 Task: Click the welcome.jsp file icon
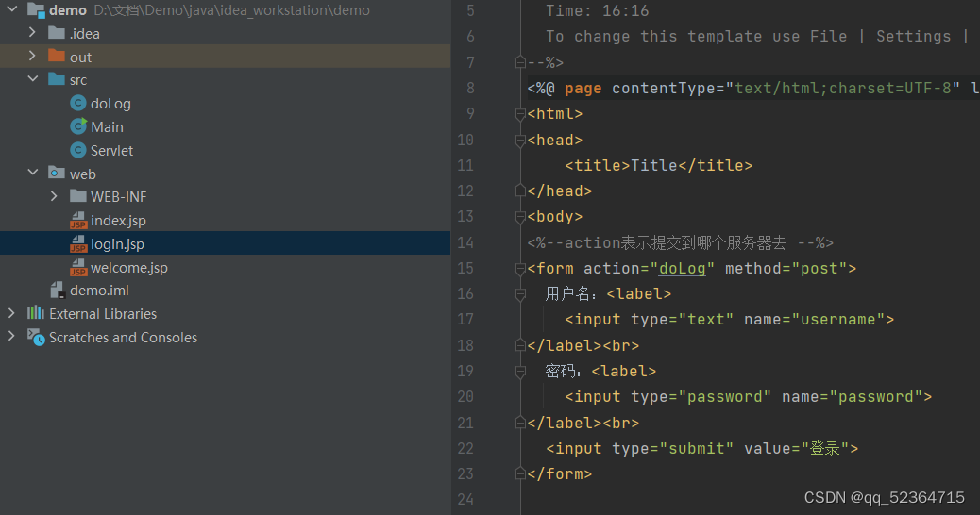click(78, 267)
